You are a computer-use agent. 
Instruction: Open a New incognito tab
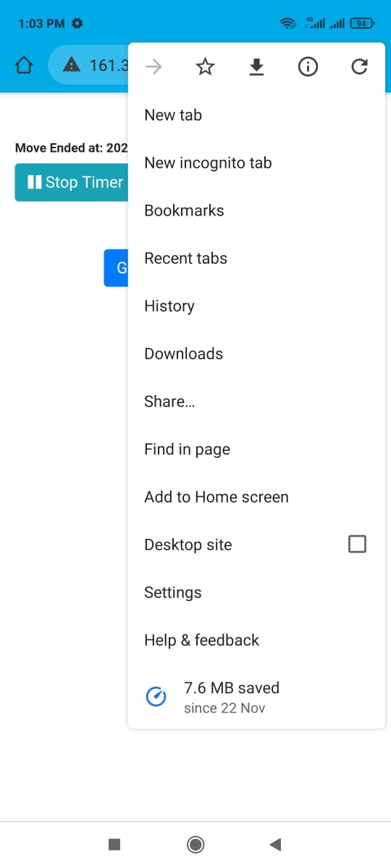[256, 163]
